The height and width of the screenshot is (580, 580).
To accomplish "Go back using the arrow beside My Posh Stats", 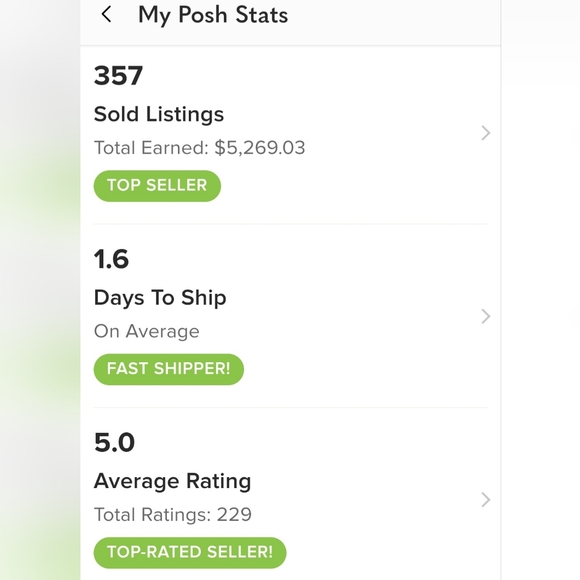I will pyautogui.click(x=107, y=15).
